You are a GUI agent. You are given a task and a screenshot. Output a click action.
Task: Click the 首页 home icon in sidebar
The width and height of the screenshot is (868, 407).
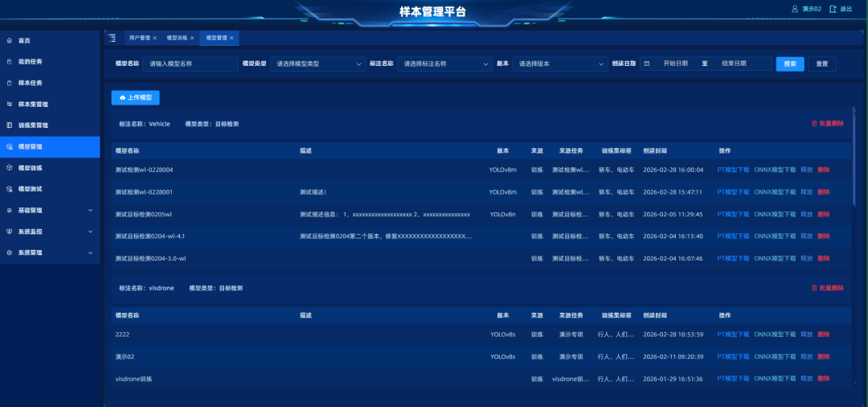tap(10, 40)
